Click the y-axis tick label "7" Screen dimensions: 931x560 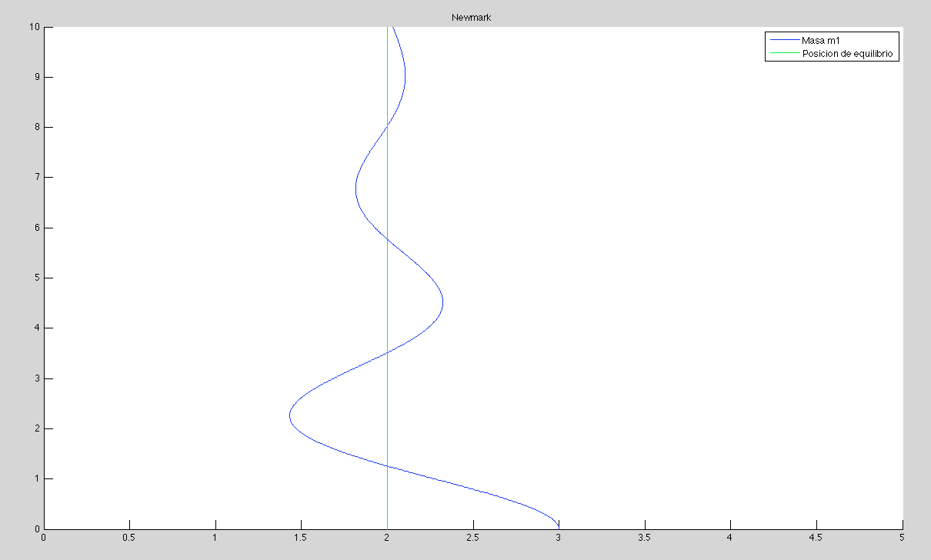[x=36, y=178]
